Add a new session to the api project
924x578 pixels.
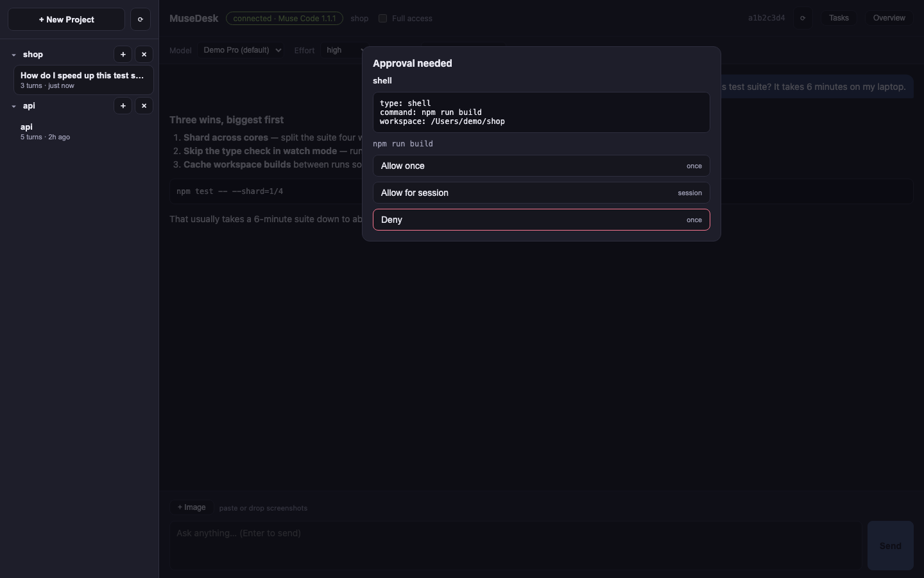coord(123,106)
